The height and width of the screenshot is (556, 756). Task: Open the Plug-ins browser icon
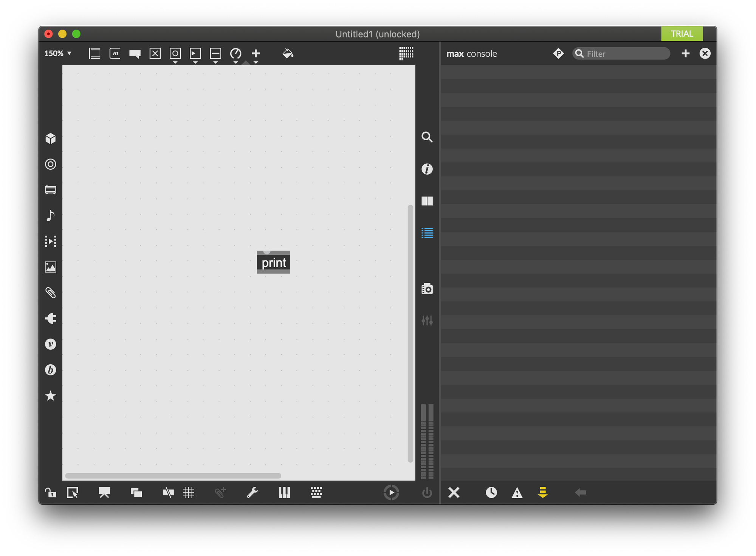click(50, 318)
